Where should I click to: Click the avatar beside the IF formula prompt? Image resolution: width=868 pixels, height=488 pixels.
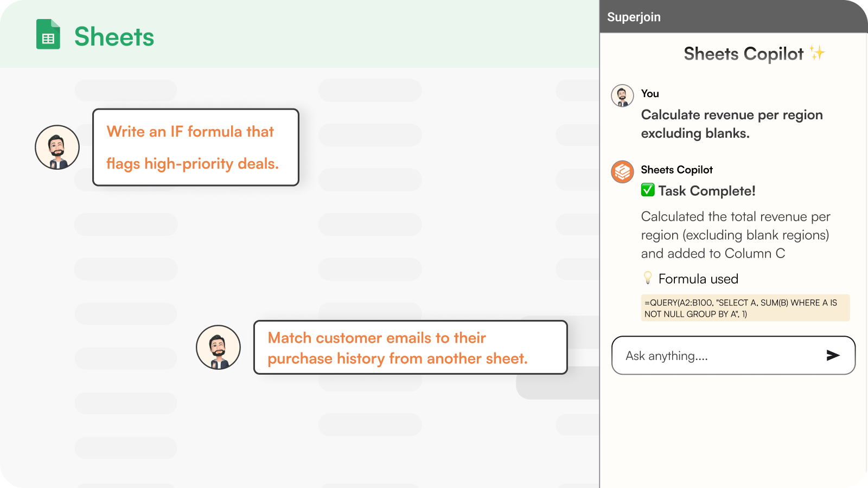[57, 147]
